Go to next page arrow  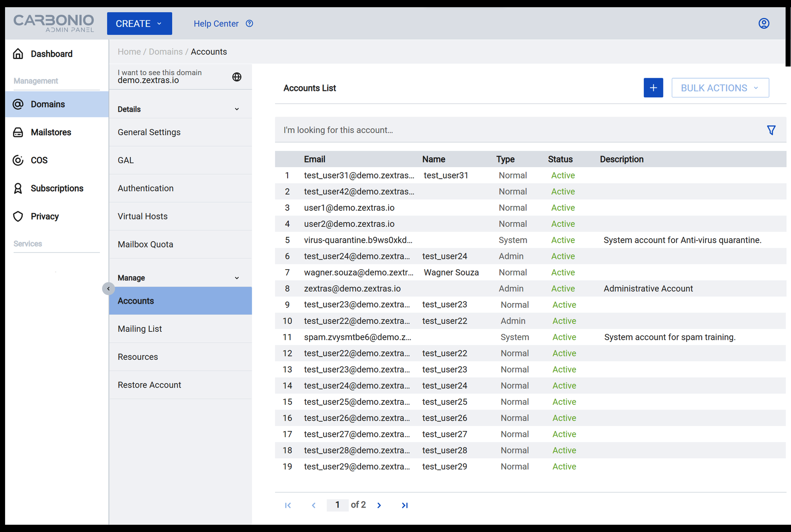click(x=379, y=505)
